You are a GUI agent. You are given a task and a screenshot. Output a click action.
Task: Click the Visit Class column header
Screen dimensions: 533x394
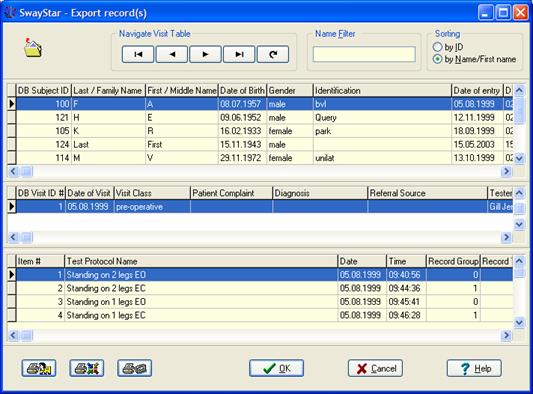152,193
